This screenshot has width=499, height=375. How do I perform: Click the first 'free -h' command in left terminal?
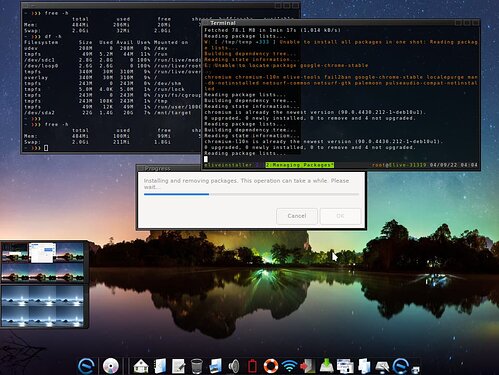[x=56, y=13]
